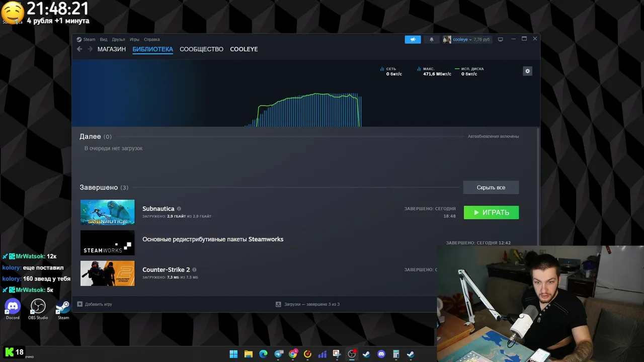Go to the БИБЛИОТЕКА tab
The width and height of the screenshot is (644, 362).
click(x=152, y=49)
